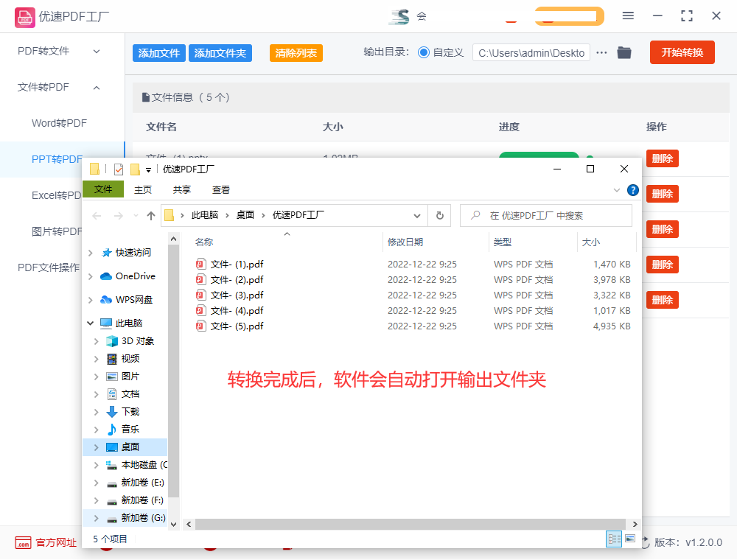Image resolution: width=737 pixels, height=560 pixels.
Task: Select the 自定义 output directory radio button
Action: click(424, 52)
